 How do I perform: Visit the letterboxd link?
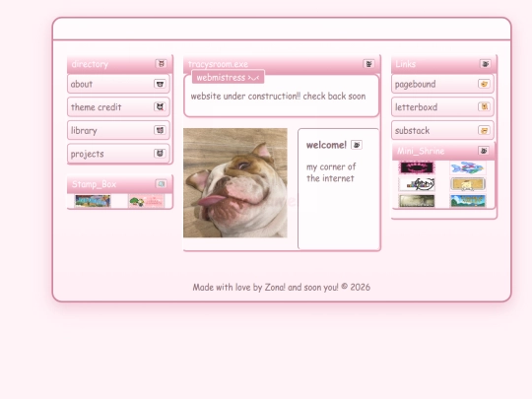click(x=442, y=106)
